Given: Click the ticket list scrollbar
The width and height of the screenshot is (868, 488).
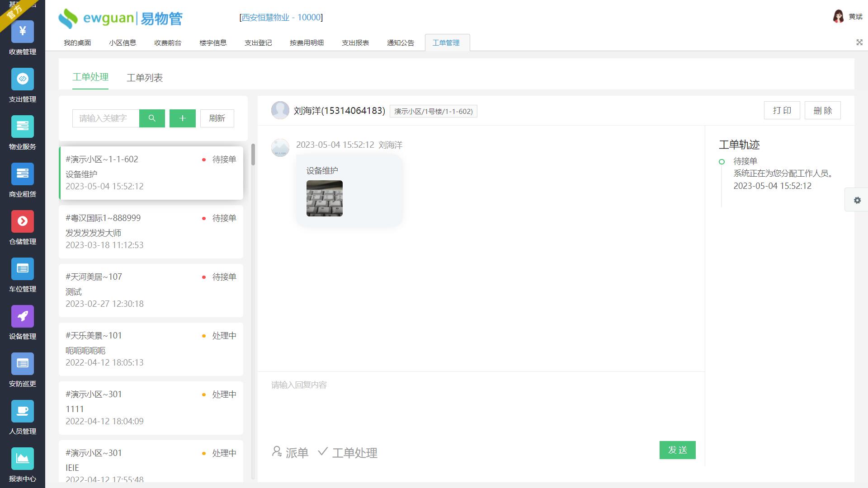Looking at the screenshot, I should [253, 155].
